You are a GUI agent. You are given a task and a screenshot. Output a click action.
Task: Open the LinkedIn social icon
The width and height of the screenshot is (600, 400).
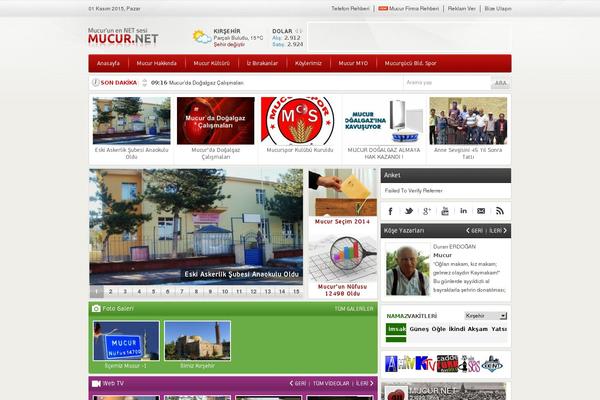pyautogui.click(x=463, y=211)
